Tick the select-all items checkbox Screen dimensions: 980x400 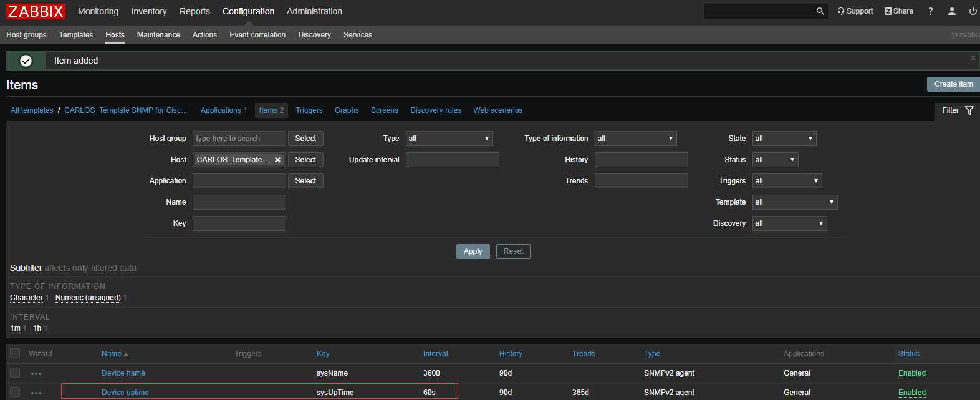pos(15,353)
